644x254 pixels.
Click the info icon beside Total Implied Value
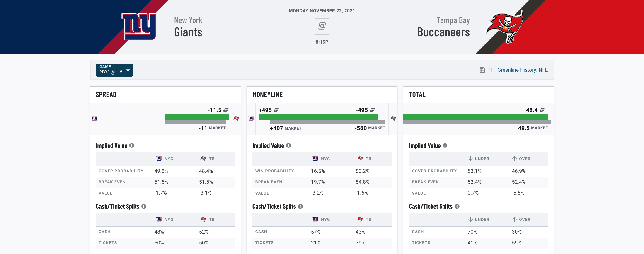coord(445,145)
